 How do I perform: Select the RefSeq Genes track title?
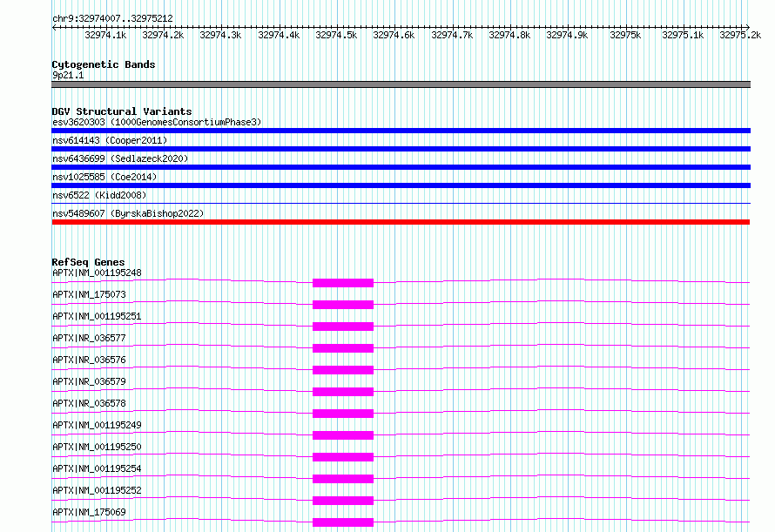click(x=88, y=262)
